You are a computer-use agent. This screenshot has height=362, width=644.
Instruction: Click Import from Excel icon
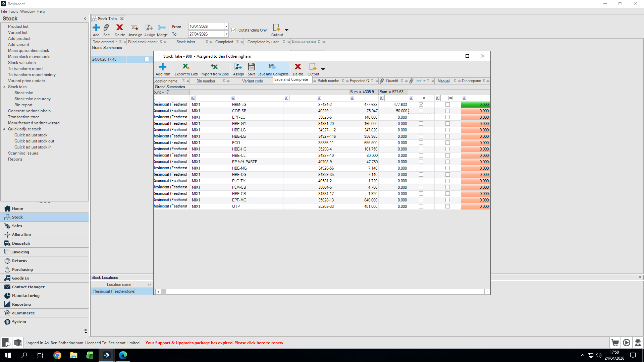coord(214,67)
